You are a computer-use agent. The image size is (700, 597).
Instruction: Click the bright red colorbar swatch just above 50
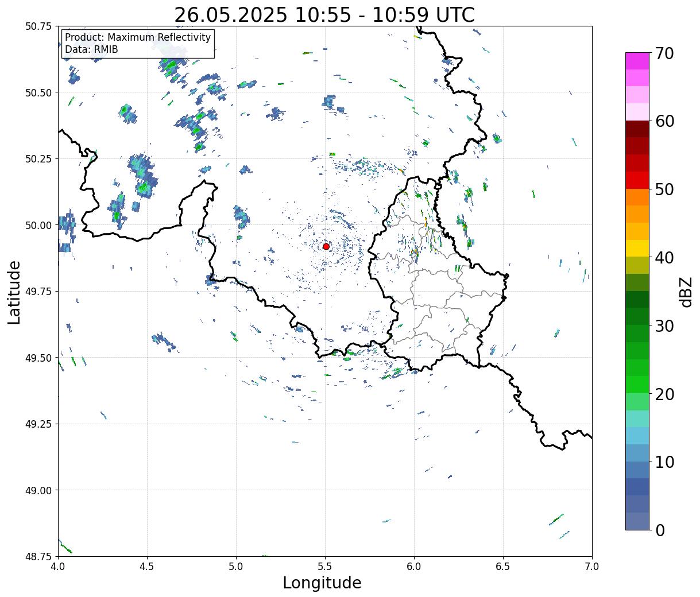(x=637, y=180)
